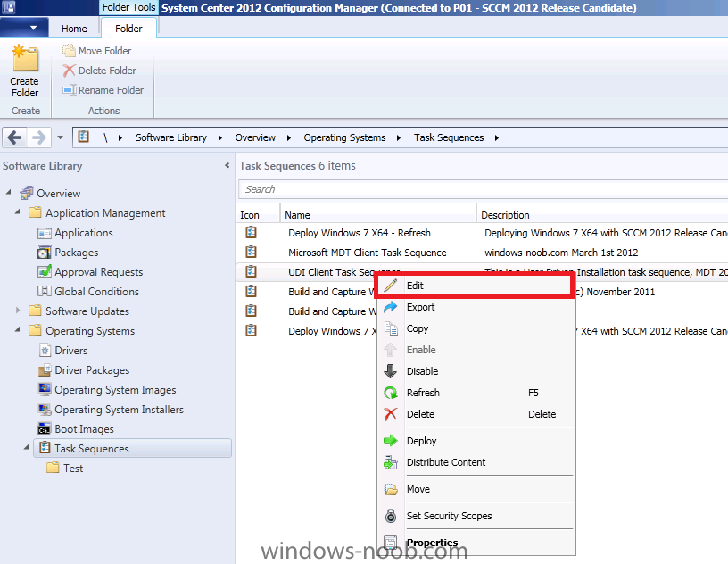Choose Export from the context menu
The image size is (728, 564).
click(x=476, y=307)
